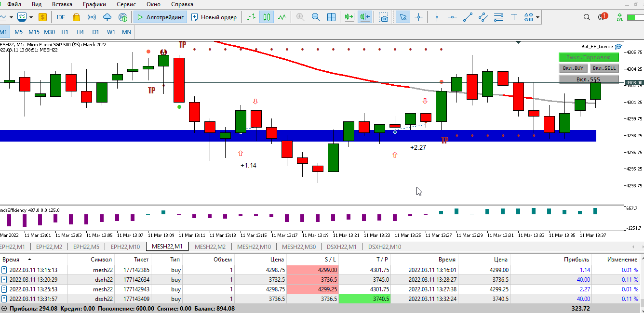Select the arrow cursor tool
The width and height of the screenshot is (644, 313).
[x=403, y=17]
